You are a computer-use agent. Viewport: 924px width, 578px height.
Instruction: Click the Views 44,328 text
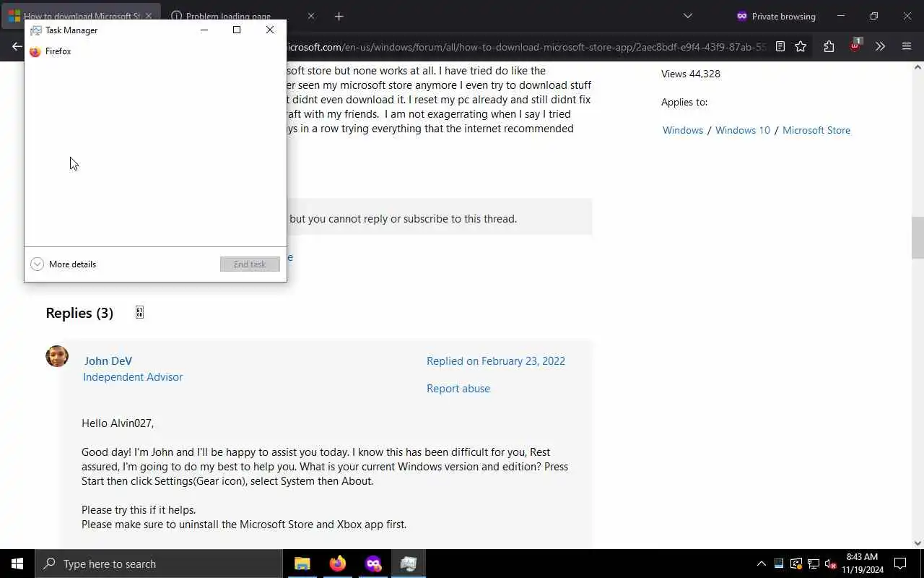point(691,74)
